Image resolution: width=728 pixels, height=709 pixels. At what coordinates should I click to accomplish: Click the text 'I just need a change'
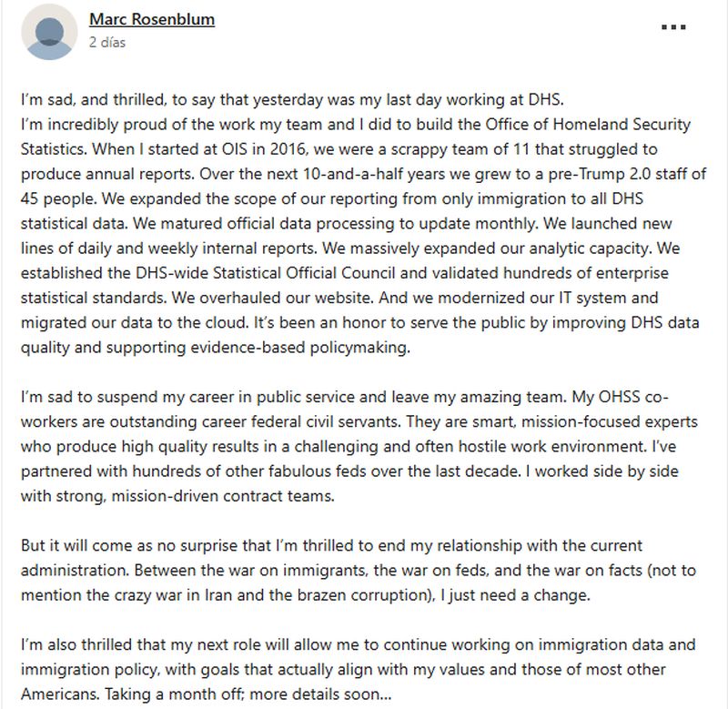pos(515,595)
